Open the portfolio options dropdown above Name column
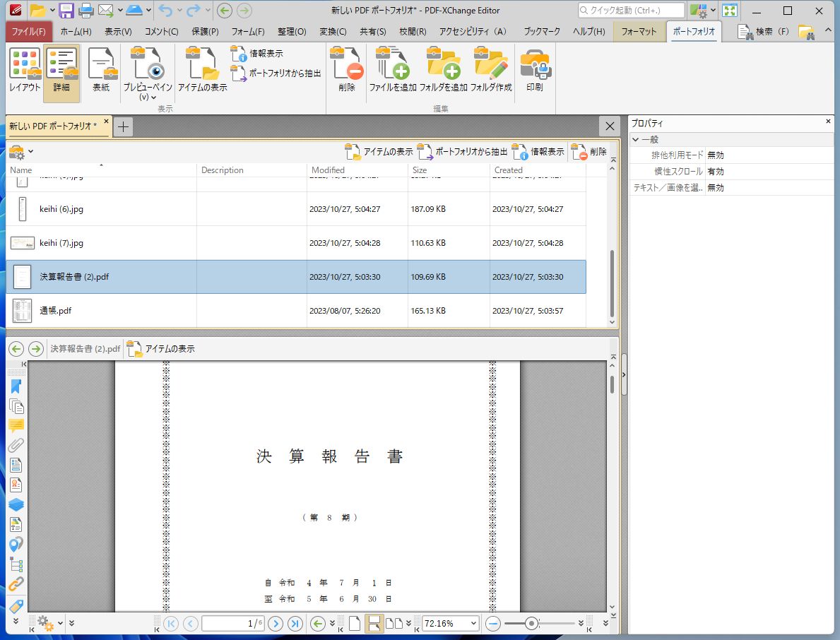Screen dimensions: 840x640 click(x=30, y=152)
